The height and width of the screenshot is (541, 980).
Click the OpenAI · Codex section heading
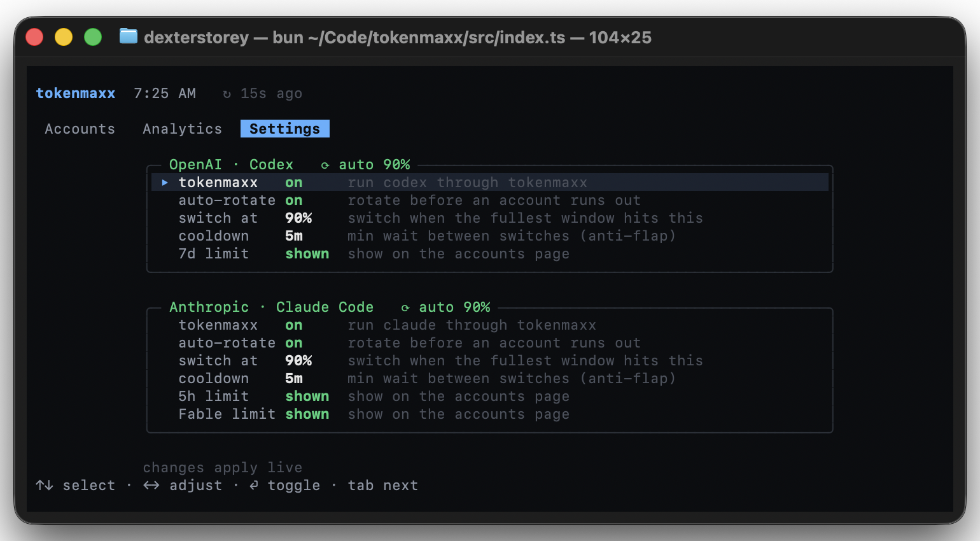[232, 165]
